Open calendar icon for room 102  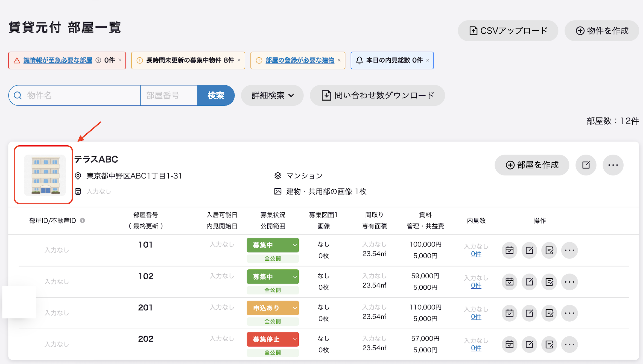[509, 282]
